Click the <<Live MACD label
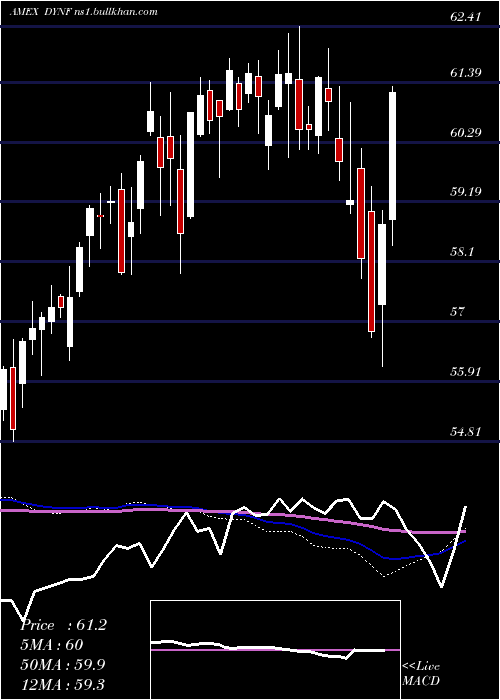This screenshot has width=500, height=700. pyautogui.click(x=421, y=673)
